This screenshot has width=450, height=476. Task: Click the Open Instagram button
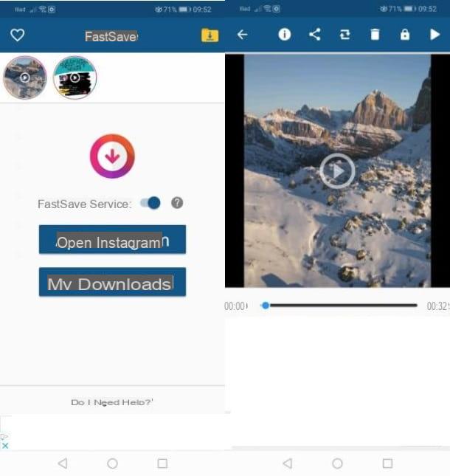[112, 240]
